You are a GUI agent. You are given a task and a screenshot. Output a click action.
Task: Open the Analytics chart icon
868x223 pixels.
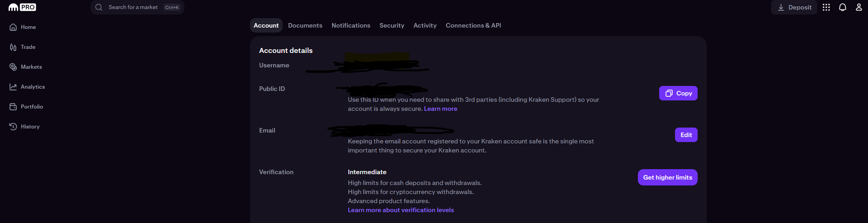[13, 87]
